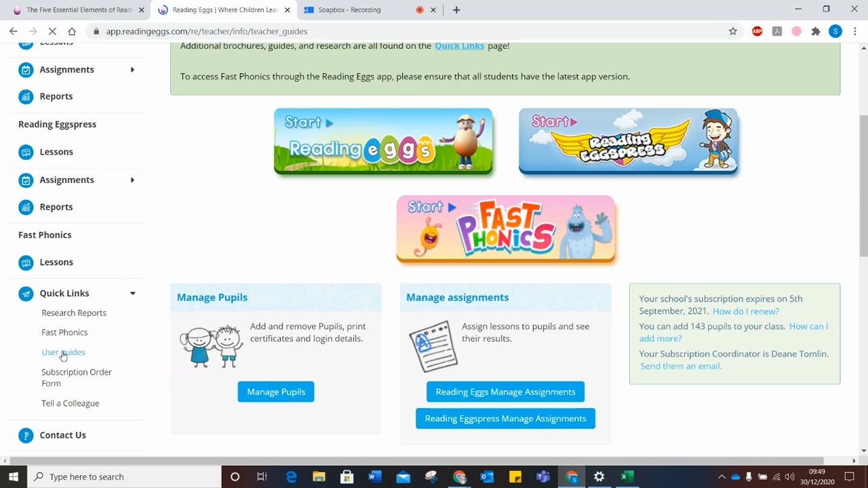Follow the Quick Links page hyperlink
The width and height of the screenshot is (868, 488).
tap(460, 45)
